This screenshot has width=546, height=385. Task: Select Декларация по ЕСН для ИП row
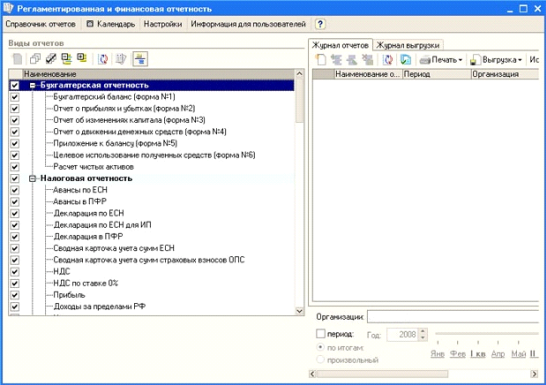102,225
